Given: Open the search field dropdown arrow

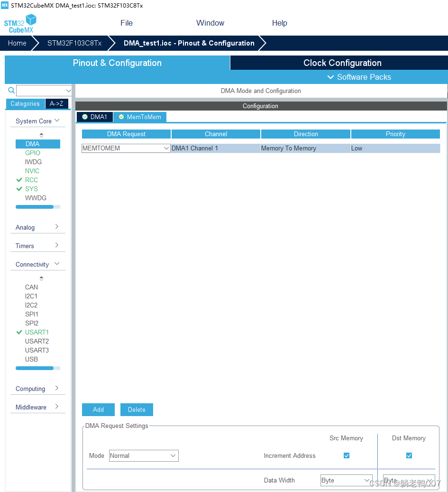Looking at the screenshot, I should 69,91.
